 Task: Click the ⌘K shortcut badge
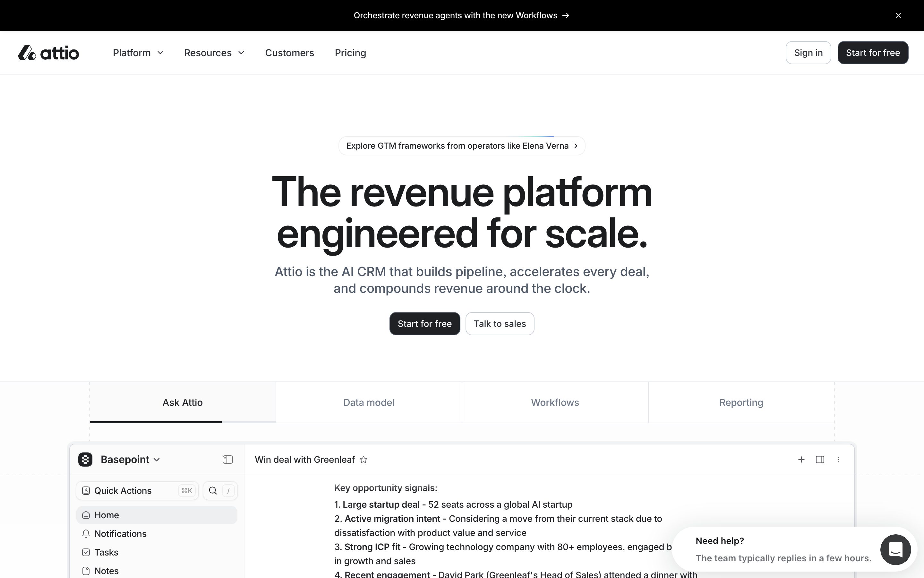click(187, 490)
